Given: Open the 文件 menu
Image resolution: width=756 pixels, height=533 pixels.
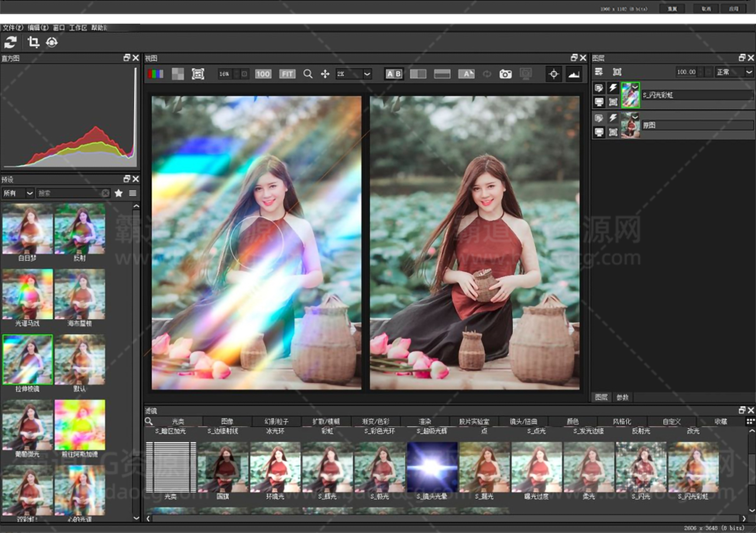Looking at the screenshot, I should 12,28.
